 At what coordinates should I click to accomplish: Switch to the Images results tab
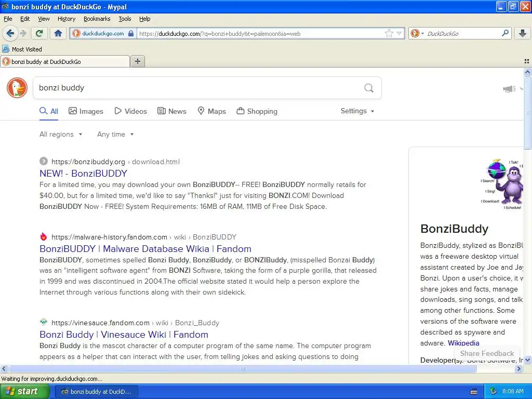click(86, 111)
